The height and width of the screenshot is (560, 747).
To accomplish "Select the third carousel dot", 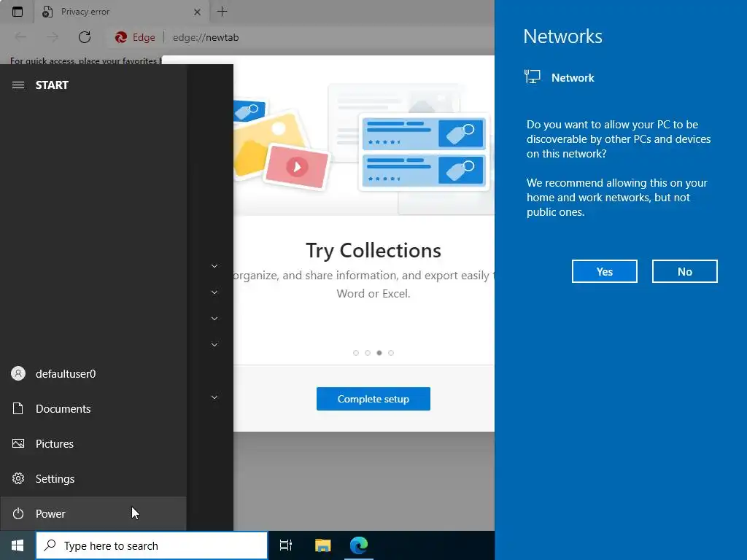I will [379, 353].
